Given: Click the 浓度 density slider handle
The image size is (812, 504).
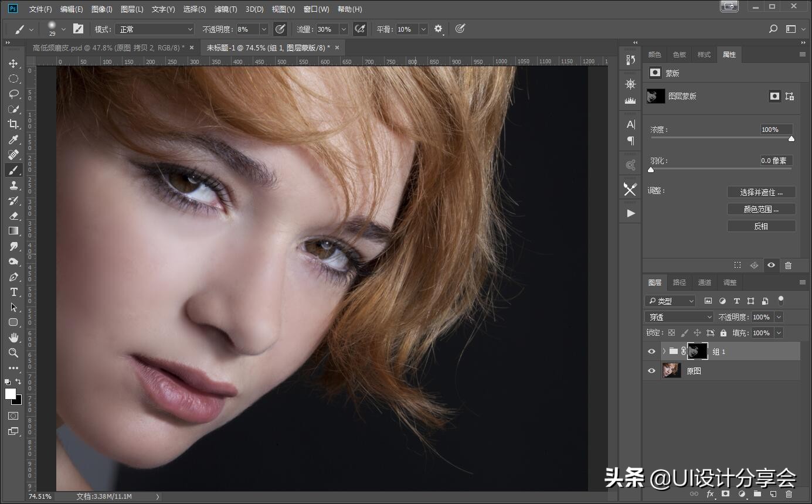Looking at the screenshot, I should (791, 139).
